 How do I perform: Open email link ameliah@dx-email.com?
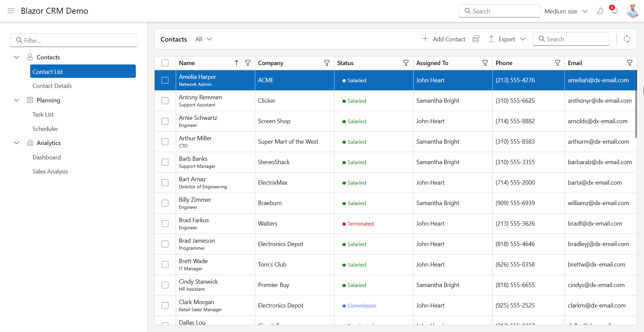point(598,80)
